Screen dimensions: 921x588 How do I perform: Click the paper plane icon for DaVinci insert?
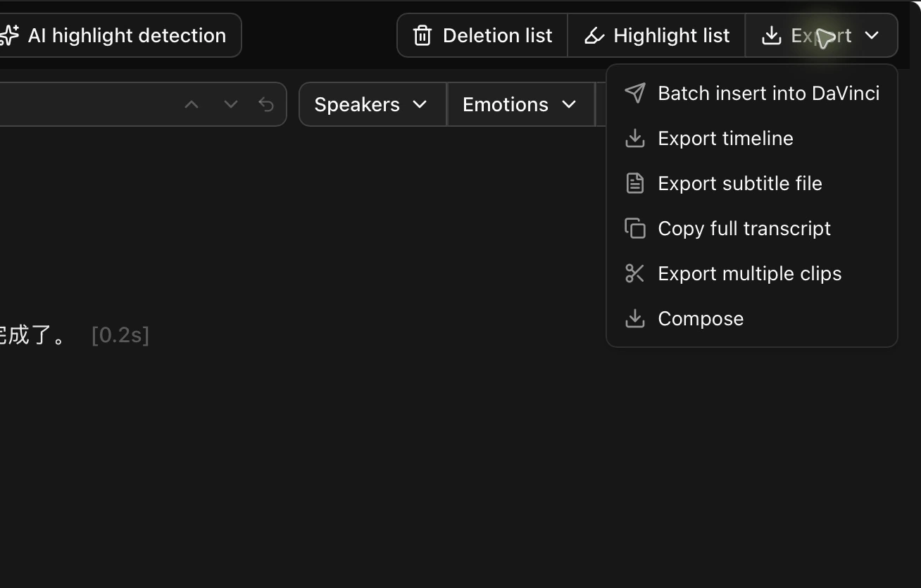tap(635, 93)
